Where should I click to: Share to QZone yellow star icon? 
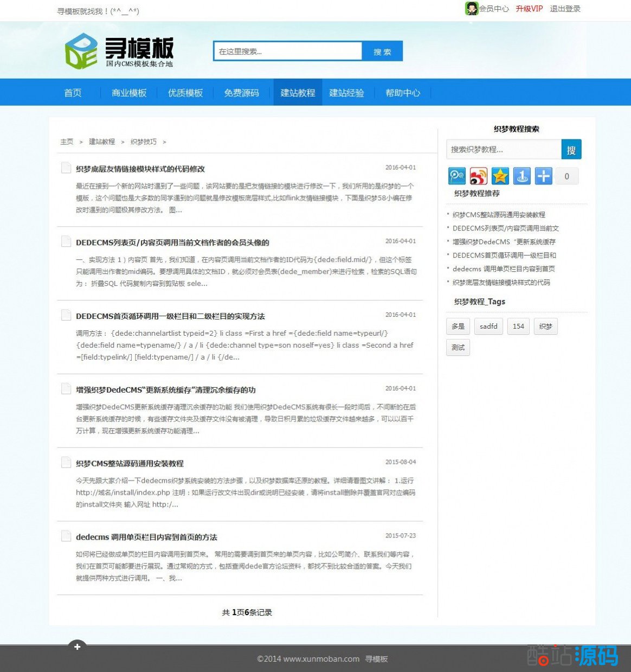pyautogui.click(x=500, y=176)
